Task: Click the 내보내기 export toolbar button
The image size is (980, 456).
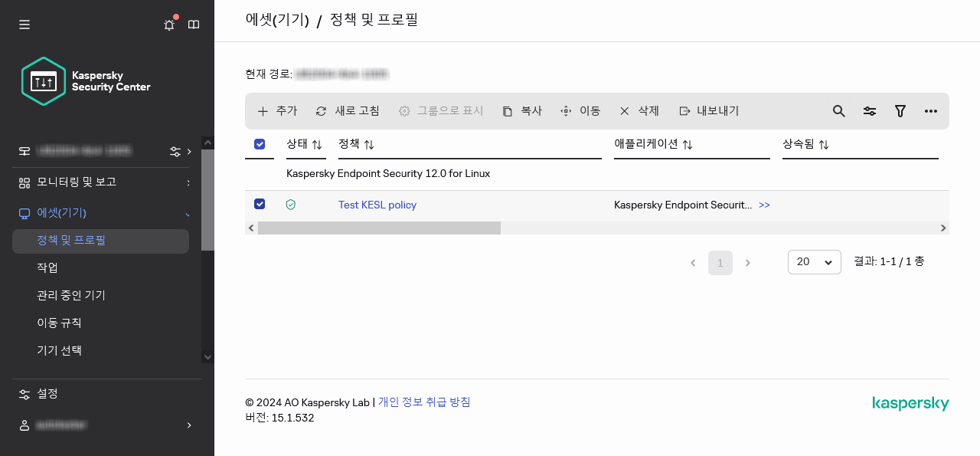Action: coord(708,110)
